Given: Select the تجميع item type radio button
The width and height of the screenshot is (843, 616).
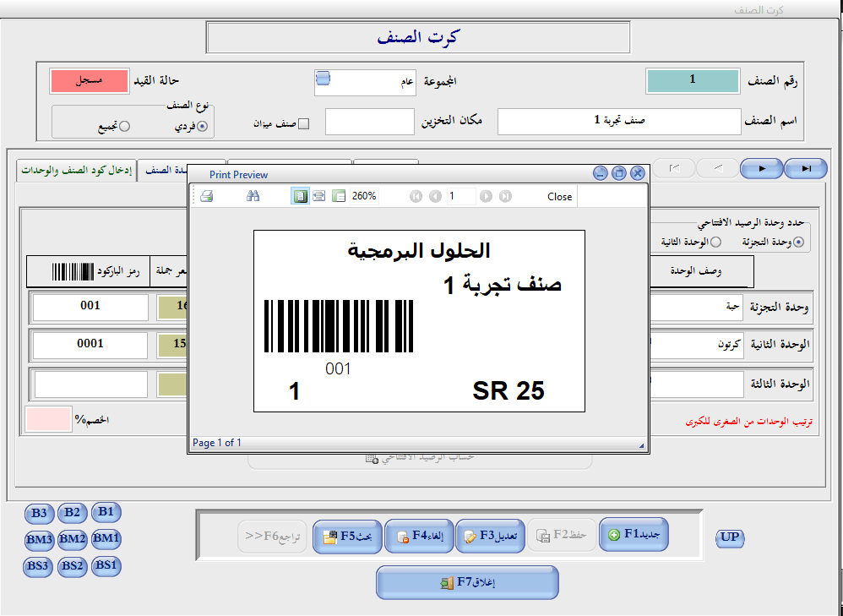Looking at the screenshot, I should point(125,127).
